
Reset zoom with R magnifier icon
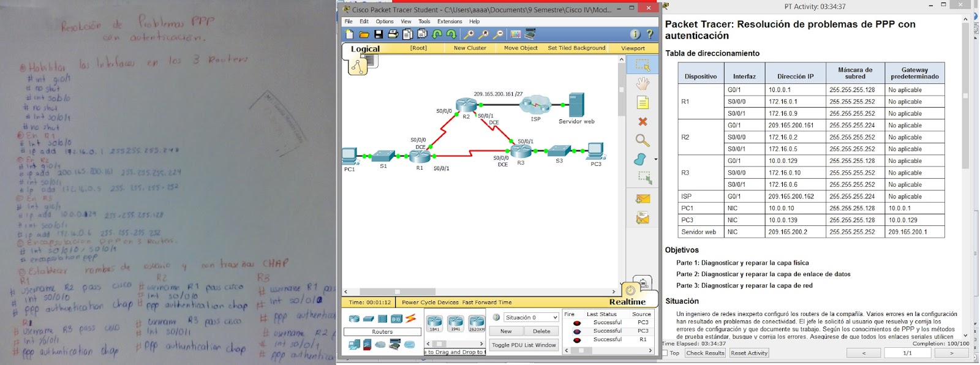point(483,34)
